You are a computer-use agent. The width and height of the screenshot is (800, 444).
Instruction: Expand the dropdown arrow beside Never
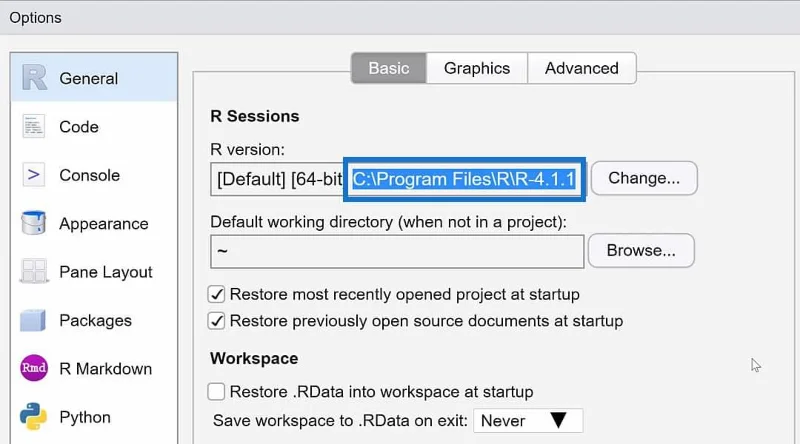tap(559, 421)
